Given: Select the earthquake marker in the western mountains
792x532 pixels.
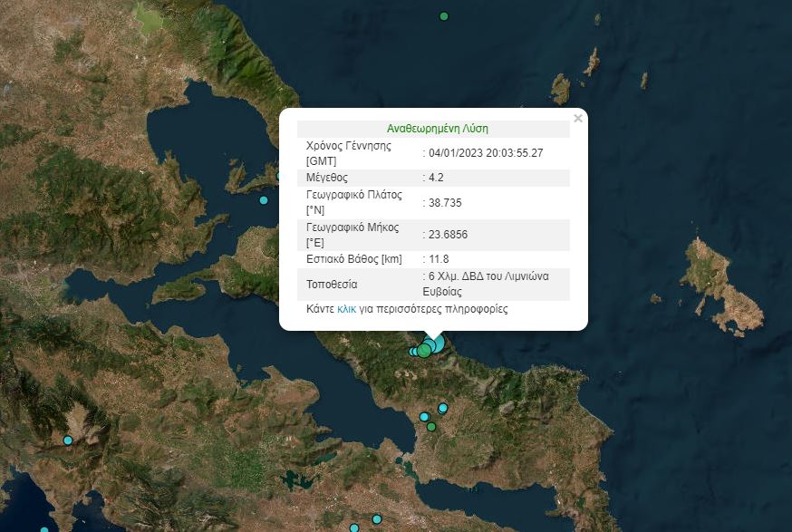Looking at the screenshot, I should [67, 440].
